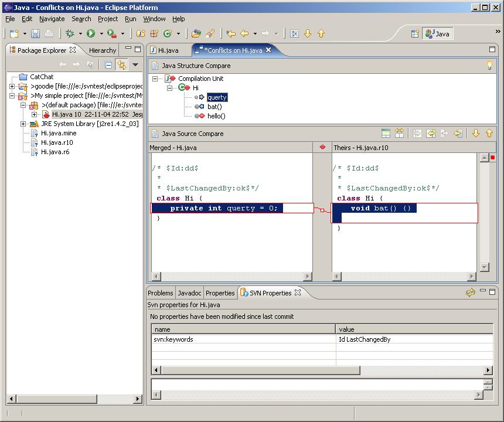The width and height of the screenshot is (504, 422).
Task: Expand the goodie project node
Action: pos(12,86)
